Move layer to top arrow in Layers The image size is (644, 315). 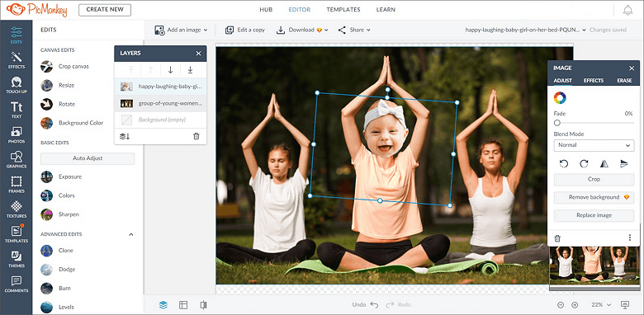pyautogui.click(x=130, y=70)
